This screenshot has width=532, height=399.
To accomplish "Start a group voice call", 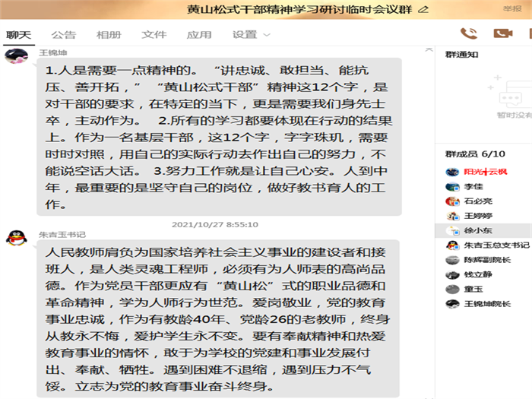I will (469, 33).
